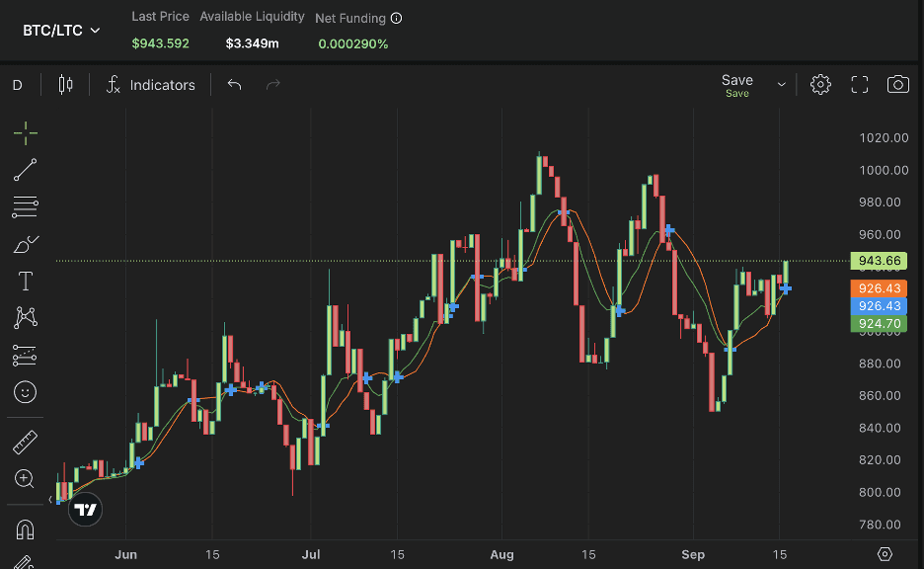This screenshot has height=569, width=924.
Task: Open the BTC/LTC pair selector
Action: click(x=61, y=31)
